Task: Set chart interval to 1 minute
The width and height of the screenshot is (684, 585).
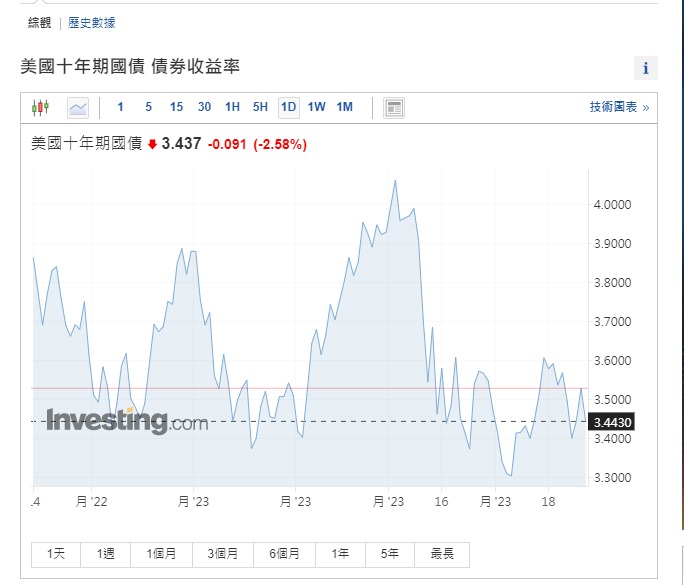Action: tap(120, 107)
